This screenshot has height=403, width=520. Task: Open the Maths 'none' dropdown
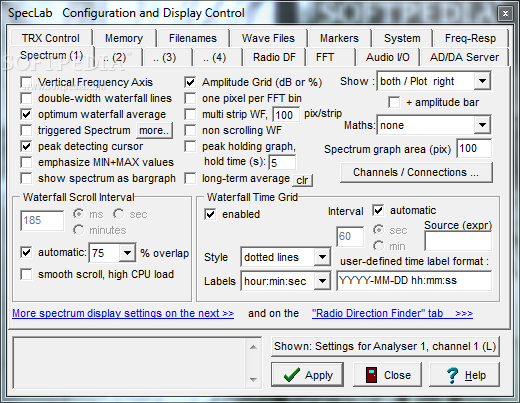tap(482, 125)
